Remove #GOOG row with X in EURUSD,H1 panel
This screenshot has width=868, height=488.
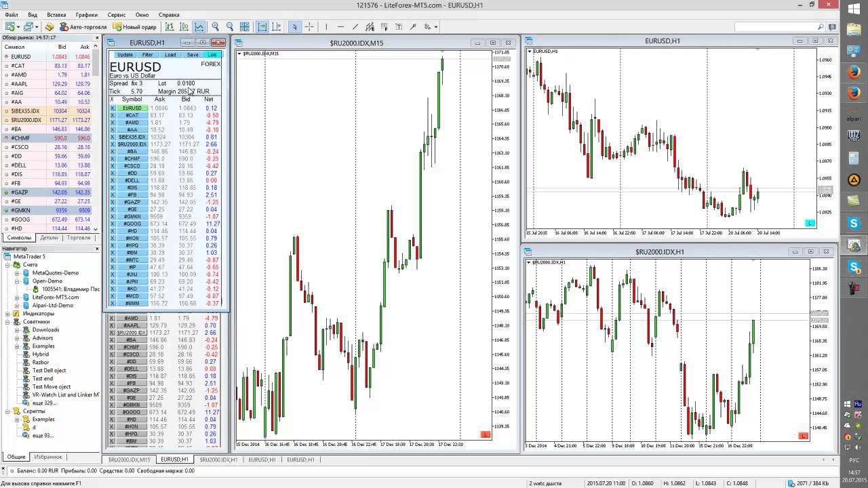click(x=113, y=224)
